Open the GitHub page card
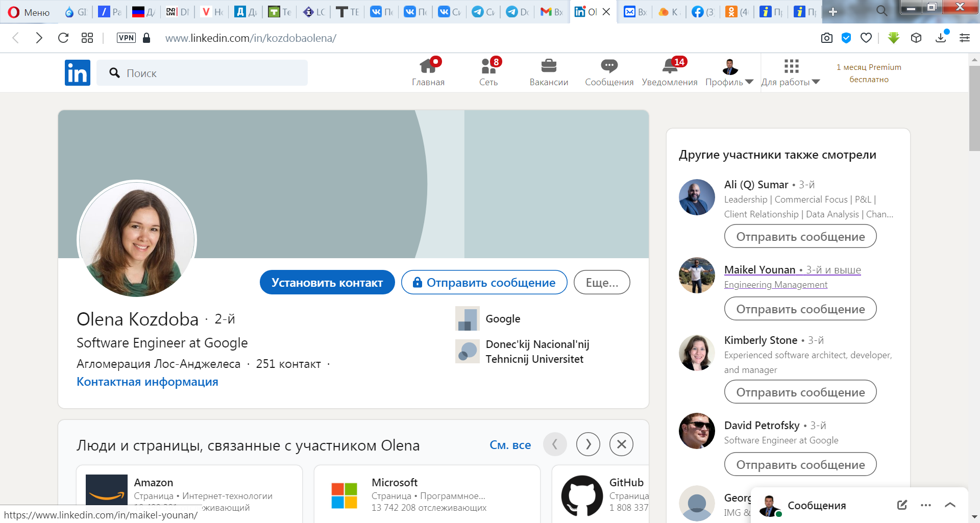 pyautogui.click(x=601, y=493)
